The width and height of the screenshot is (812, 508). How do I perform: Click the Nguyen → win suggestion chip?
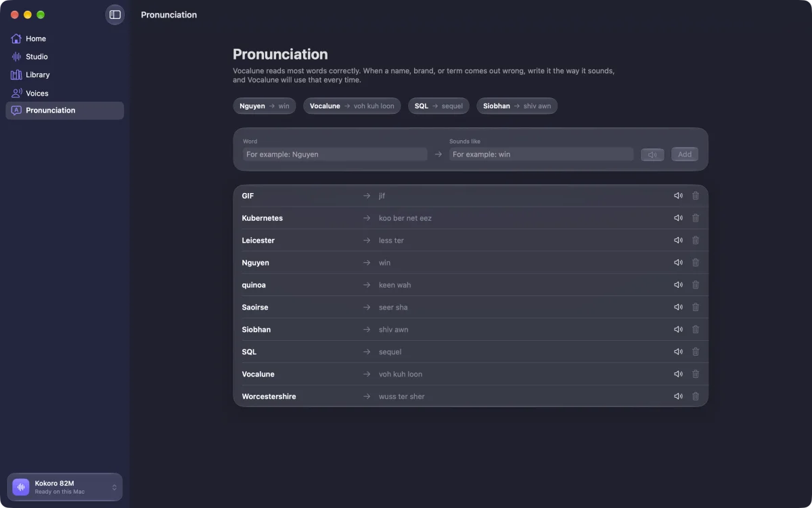(x=265, y=106)
